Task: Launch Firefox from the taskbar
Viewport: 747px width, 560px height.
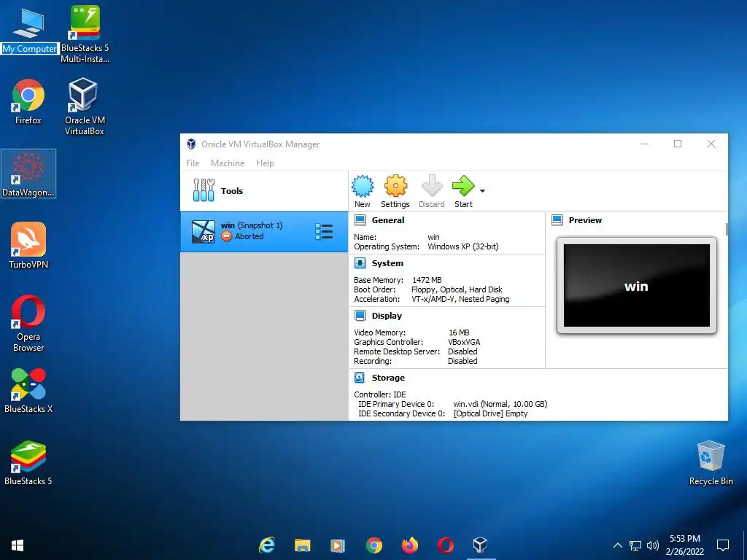Action: click(410, 545)
